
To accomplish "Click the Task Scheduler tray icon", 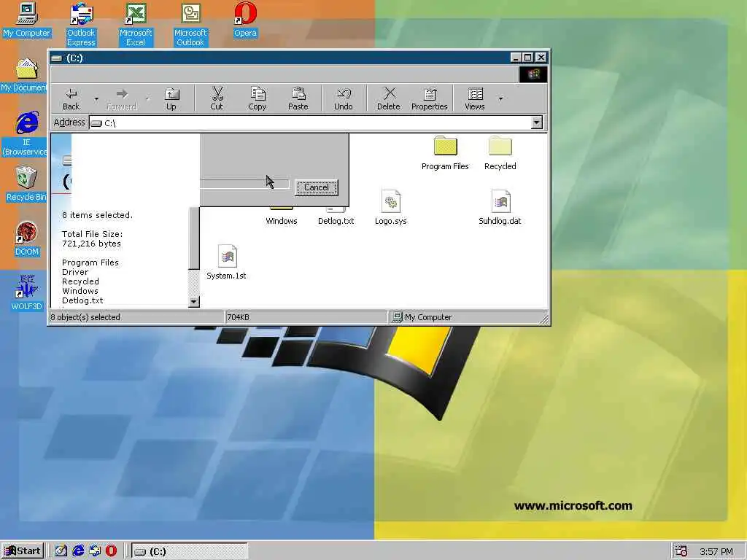I will (x=682, y=551).
